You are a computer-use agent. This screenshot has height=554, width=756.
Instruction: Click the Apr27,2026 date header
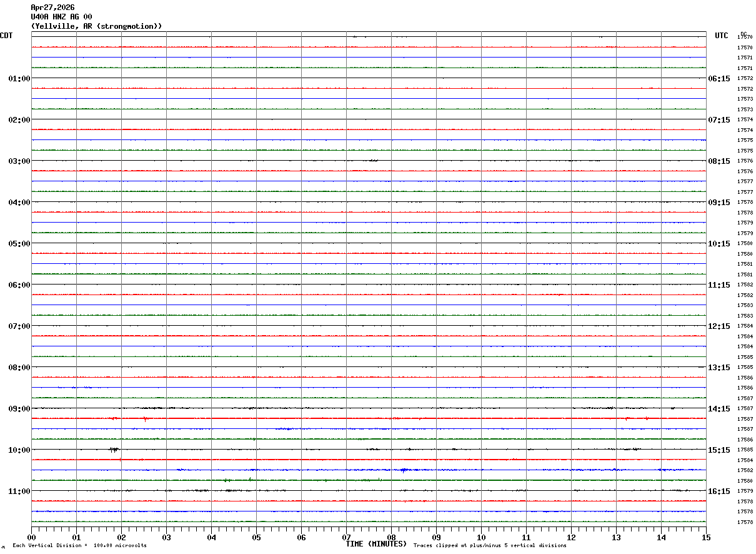pyautogui.click(x=52, y=8)
